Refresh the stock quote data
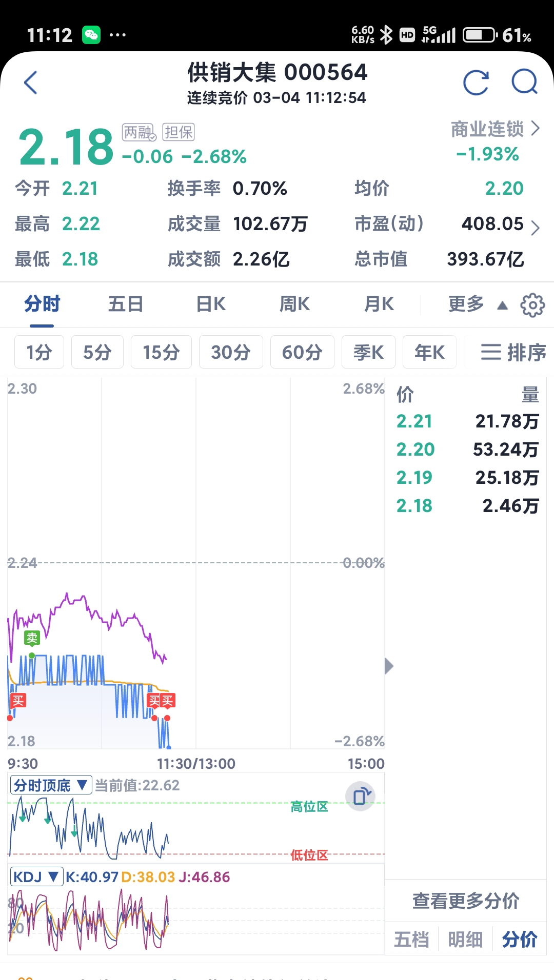Screen dimensions: 554x980 coord(476,83)
